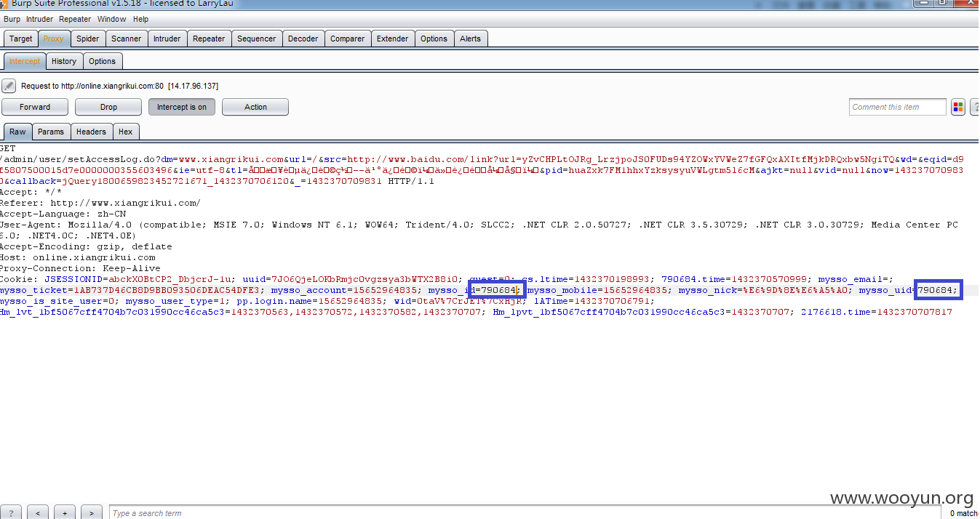Open the Intruder menu
Viewport: 980px width, 519px height.
[39, 19]
